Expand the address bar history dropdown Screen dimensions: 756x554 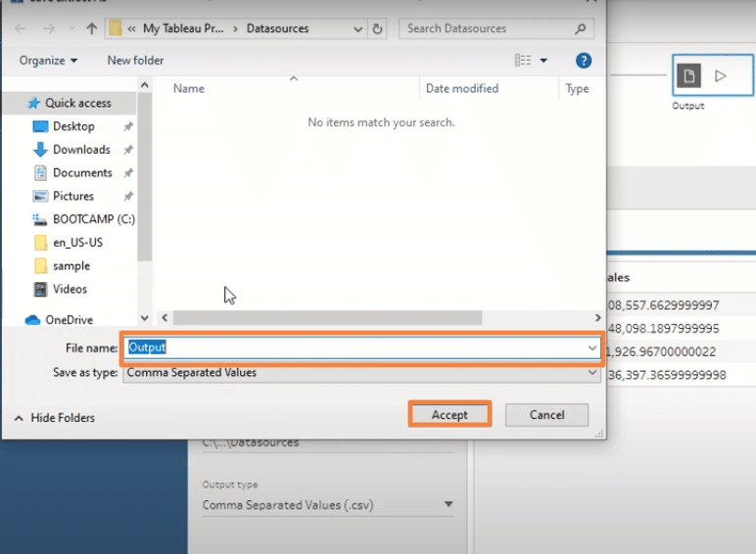point(357,29)
